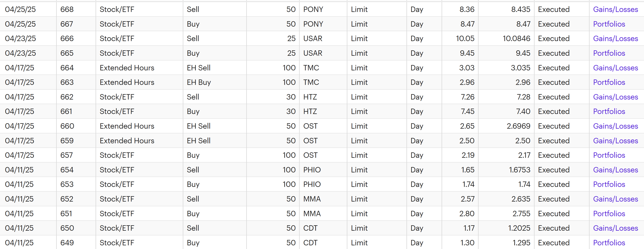Viewport: 644px width, 249px height.
Task: Open Gains/Losses for PONY sell order 668
Action: point(615,9)
